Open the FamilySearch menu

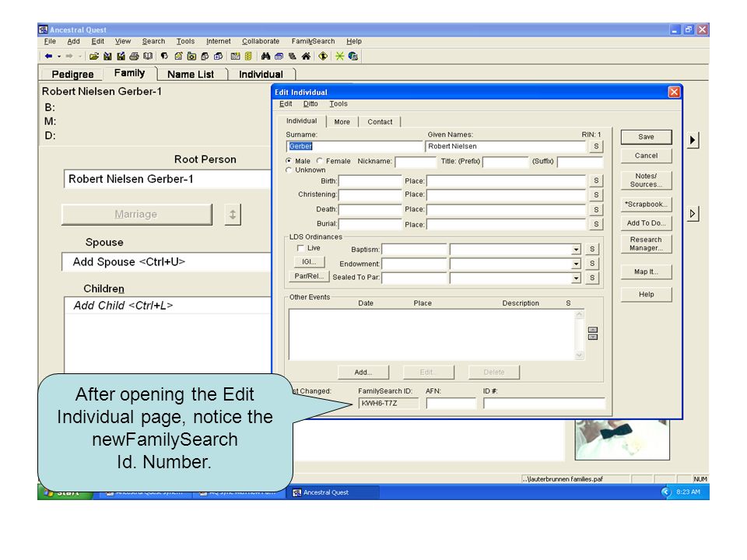click(x=313, y=41)
